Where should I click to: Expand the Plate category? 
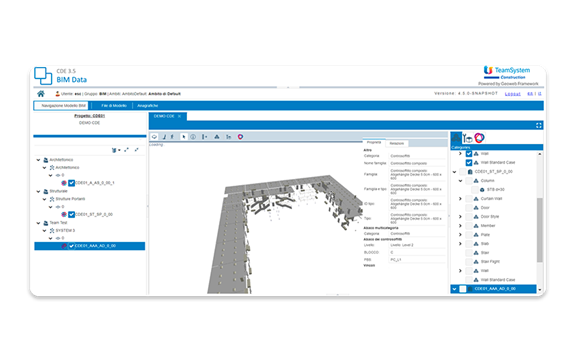(x=460, y=234)
